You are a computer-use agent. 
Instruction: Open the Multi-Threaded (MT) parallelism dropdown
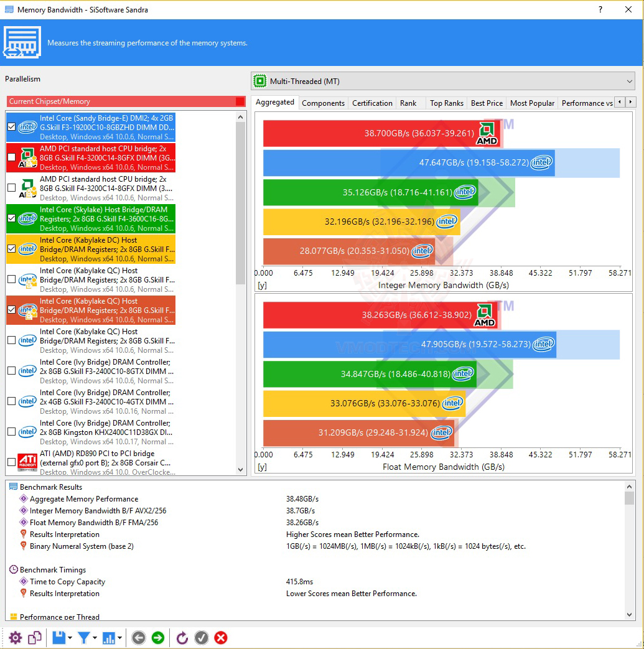[443, 81]
